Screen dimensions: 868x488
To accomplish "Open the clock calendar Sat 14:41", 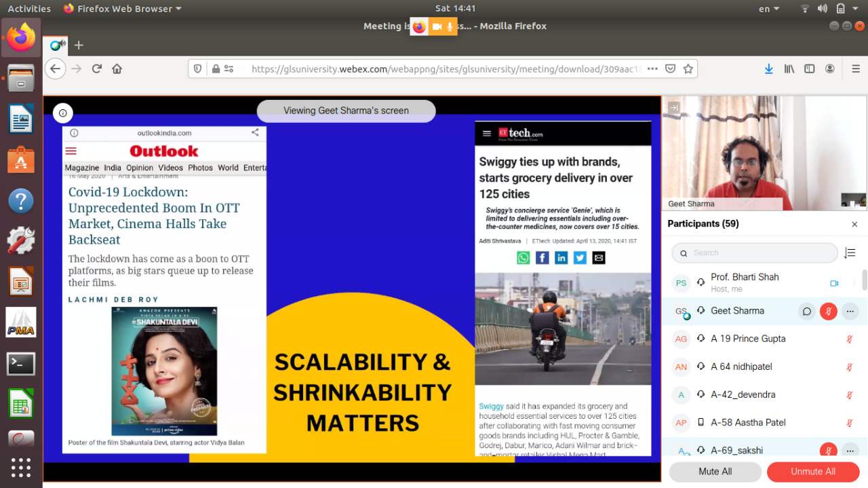I will tap(455, 9).
